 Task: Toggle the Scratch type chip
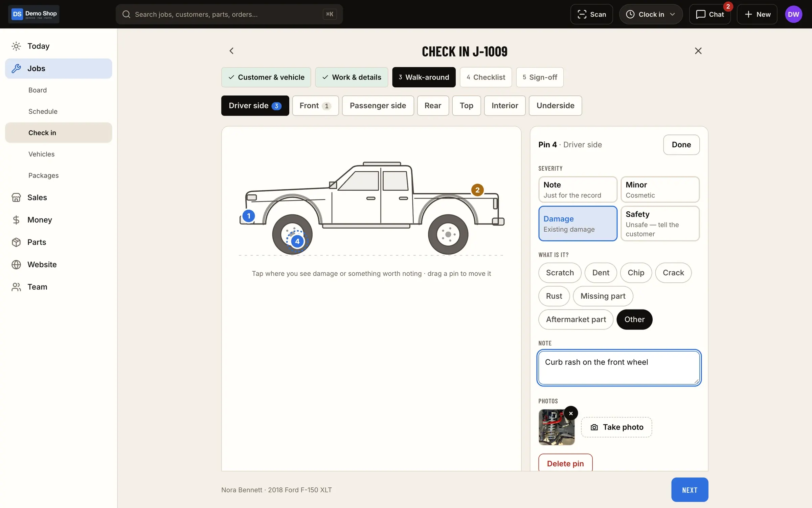click(560, 273)
